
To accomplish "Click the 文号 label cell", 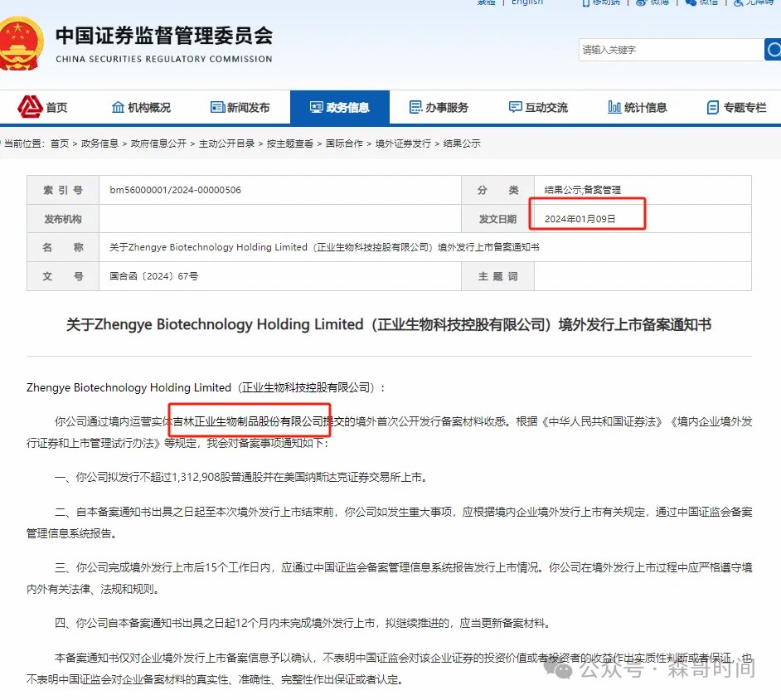I will [x=63, y=276].
